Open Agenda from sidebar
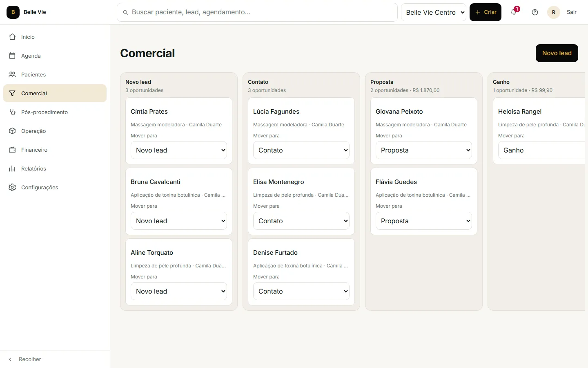588x368 pixels. tap(55, 56)
